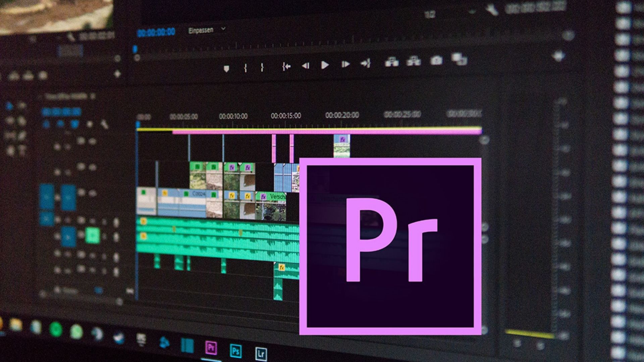Click 00:00:25:00 on the timeline ruler
Viewport: 644px width, 362px height.
(x=402, y=114)
